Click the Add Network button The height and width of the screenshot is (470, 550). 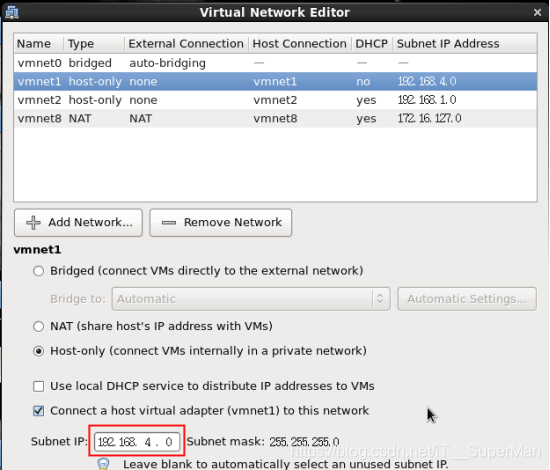click(79, 223)
